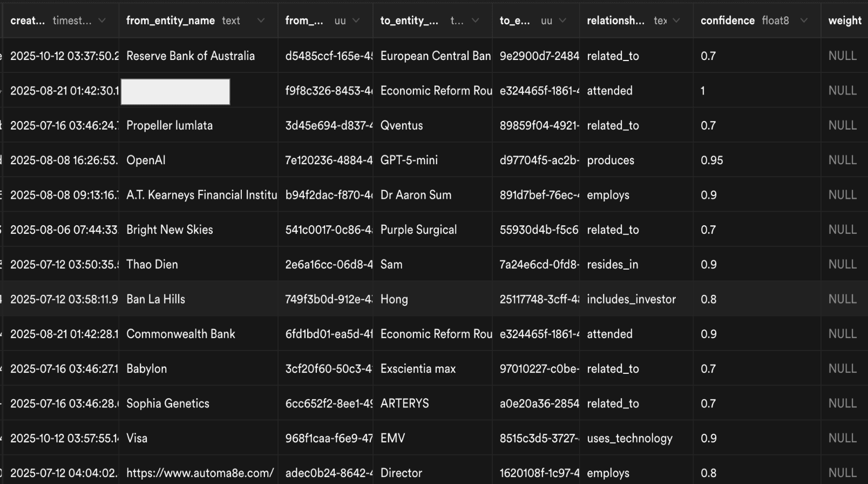Select the European Central Bank cell

coord(433,56)
